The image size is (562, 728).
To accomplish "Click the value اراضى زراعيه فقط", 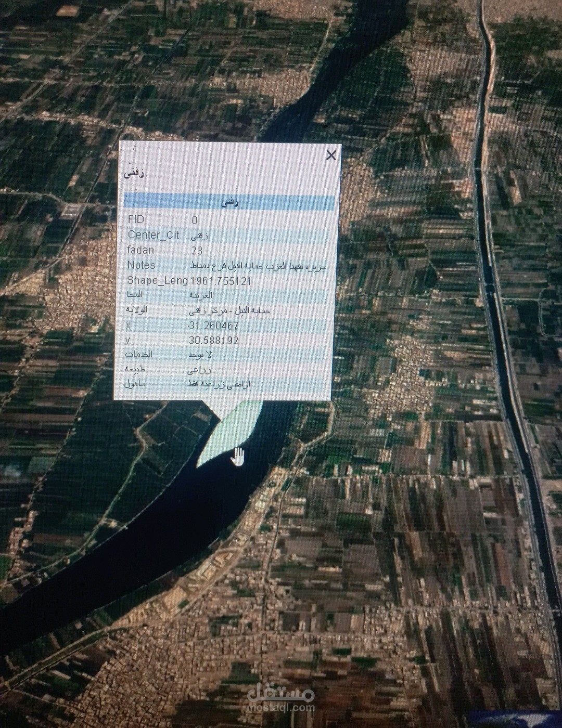I will click(219, 385).
